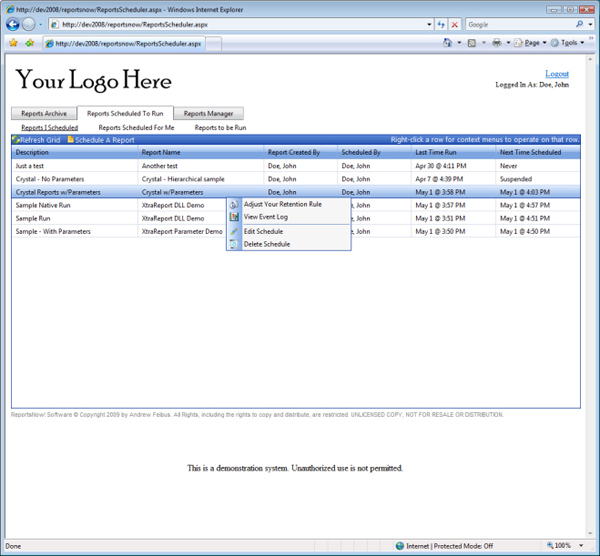Open a new blank browser tab

coord(214,44)
